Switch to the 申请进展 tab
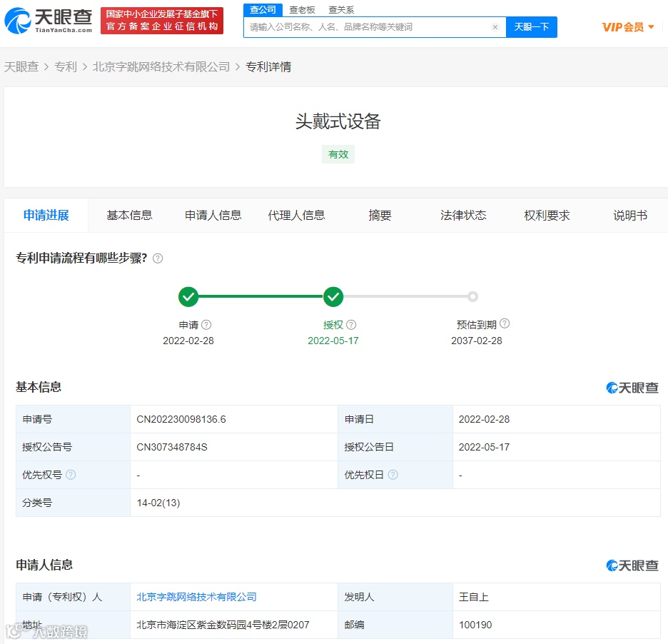 (46, 215)
